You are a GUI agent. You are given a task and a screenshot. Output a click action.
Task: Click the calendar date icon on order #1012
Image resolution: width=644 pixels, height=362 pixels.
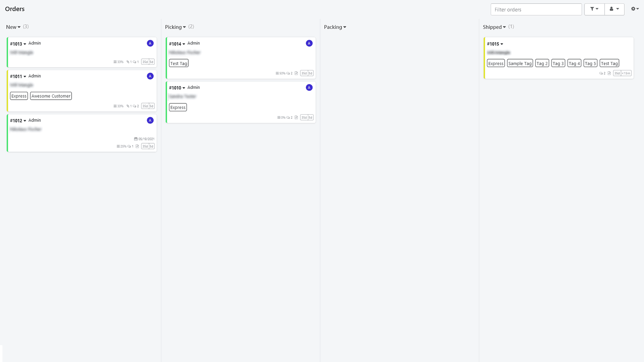click(136, 139)
